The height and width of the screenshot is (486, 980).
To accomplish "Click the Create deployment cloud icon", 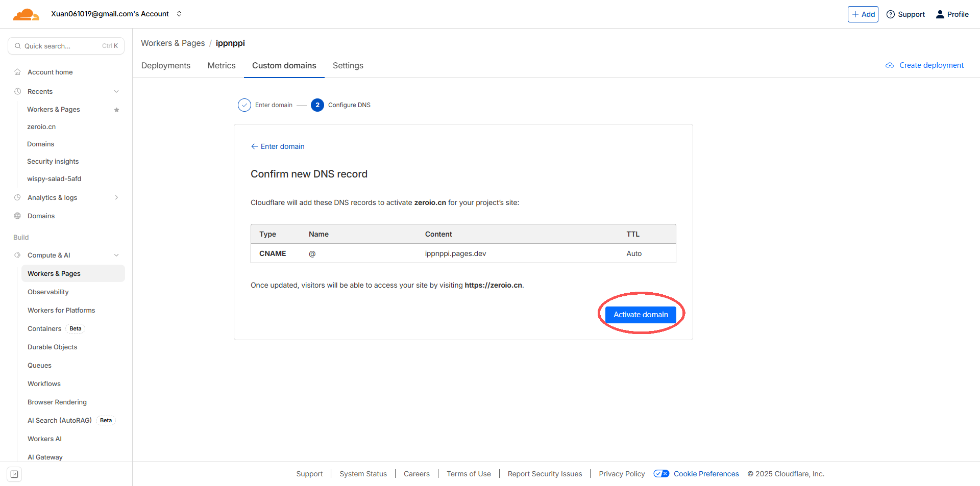I will (x=890, y=65).
